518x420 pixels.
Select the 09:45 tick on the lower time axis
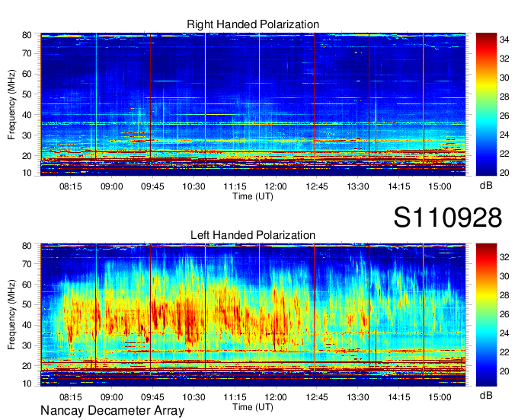(152, 397)
